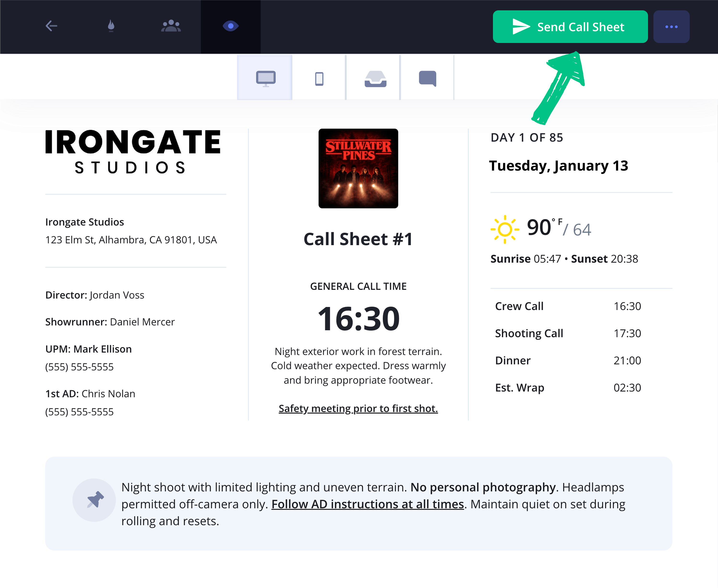
Task: Click the phone number under 1st AD Chris Nolan
Action: (x=79, y=412)
